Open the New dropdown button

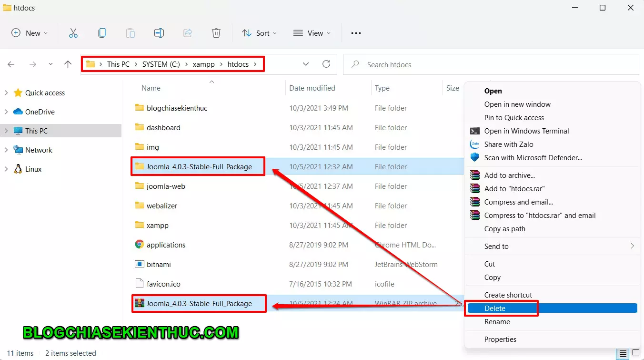(x=30, y=33)
